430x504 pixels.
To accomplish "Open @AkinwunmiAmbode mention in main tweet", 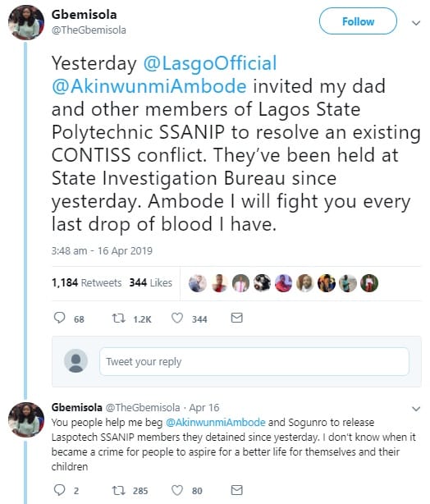I will [149, 86].
